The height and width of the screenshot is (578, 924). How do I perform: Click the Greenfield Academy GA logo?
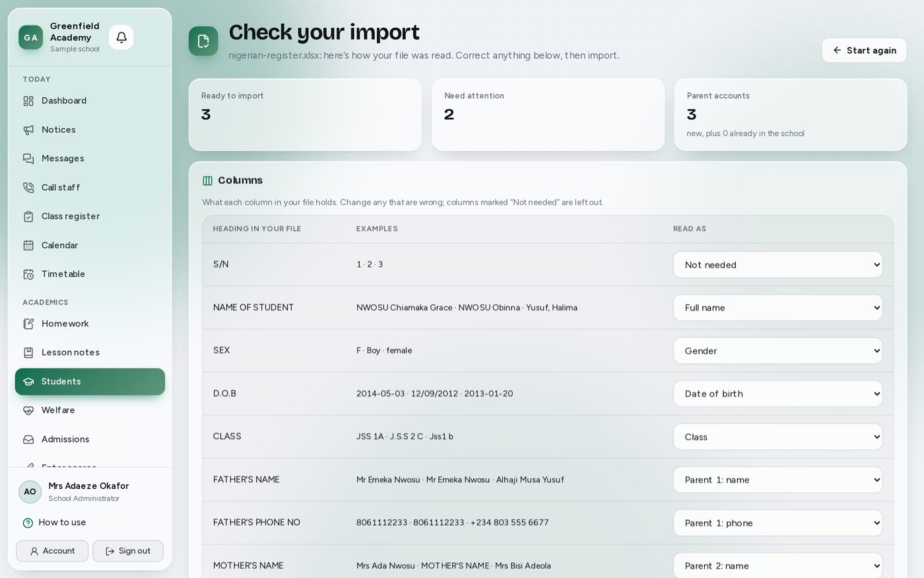coord(30,38)
